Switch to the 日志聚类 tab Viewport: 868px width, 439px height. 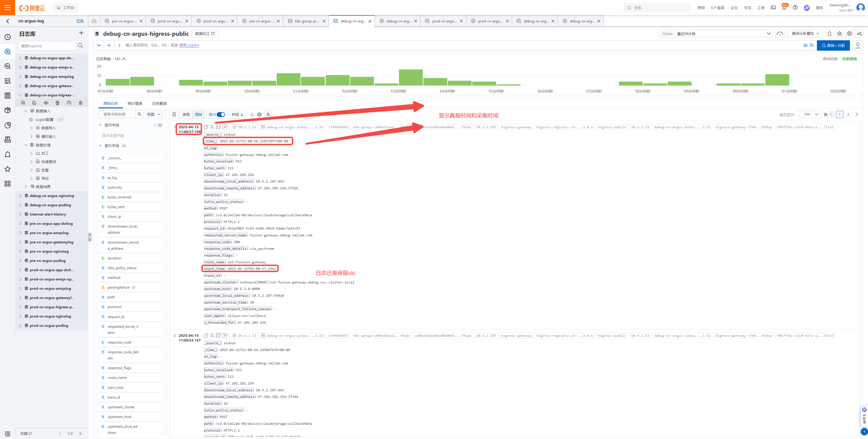tap(159, 104)
